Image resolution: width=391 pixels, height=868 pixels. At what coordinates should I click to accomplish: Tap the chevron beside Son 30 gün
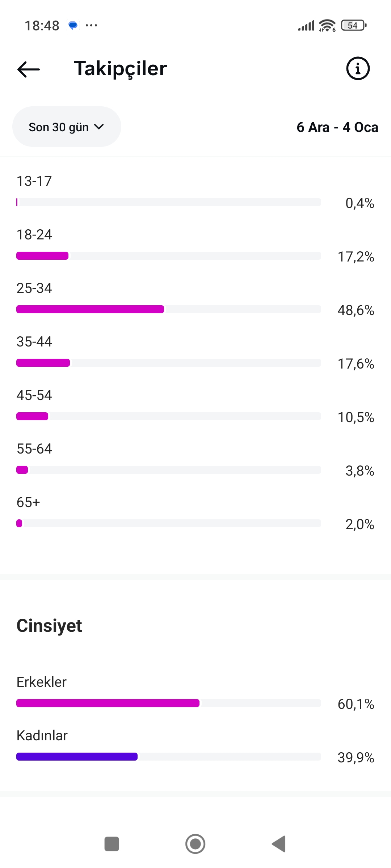(99, 127)
